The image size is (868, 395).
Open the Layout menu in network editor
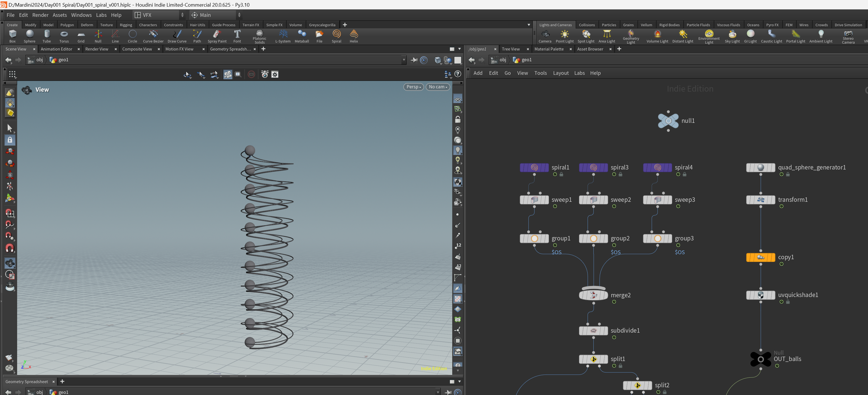(x=561, y=73)
